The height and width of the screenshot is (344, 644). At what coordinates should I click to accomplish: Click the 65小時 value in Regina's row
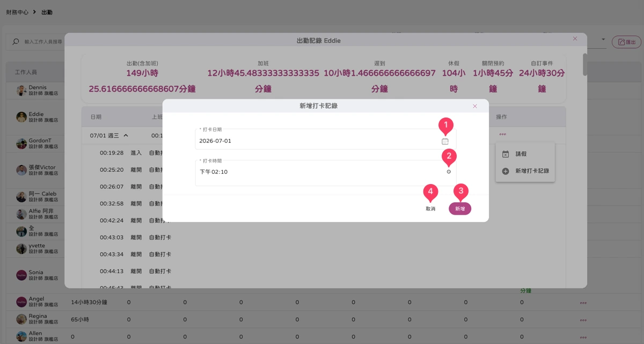80,320
